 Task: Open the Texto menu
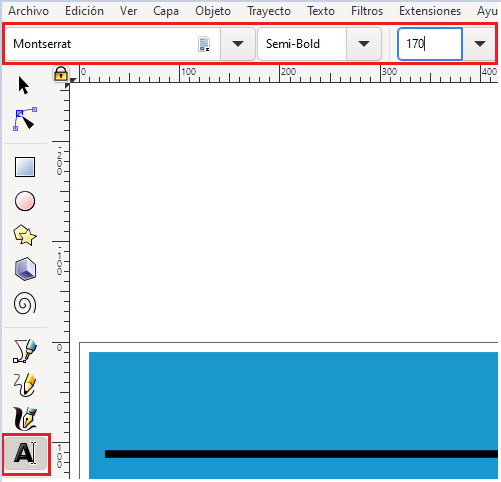(321, 11)
